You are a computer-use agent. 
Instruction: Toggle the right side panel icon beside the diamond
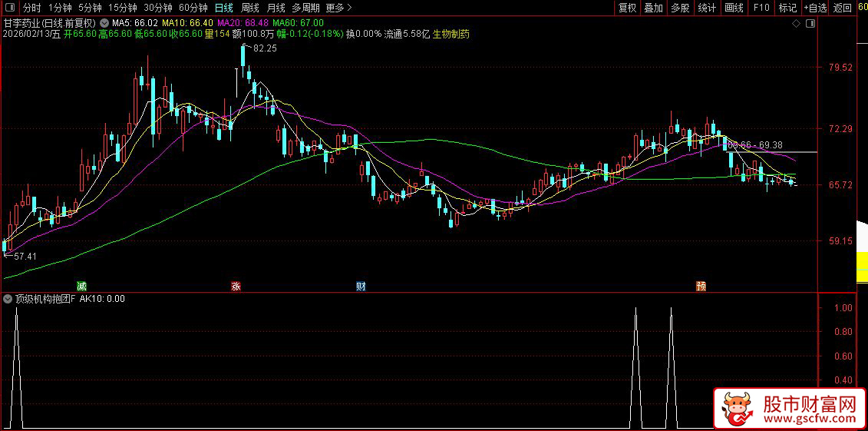pyautogui.click(x=810, y=23)
